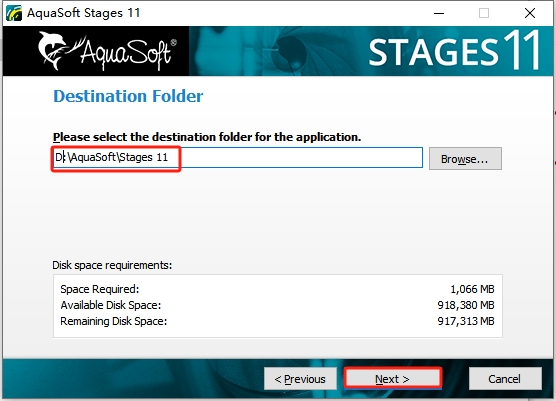Click the "Destination Folder" heading

coord(128,96)
